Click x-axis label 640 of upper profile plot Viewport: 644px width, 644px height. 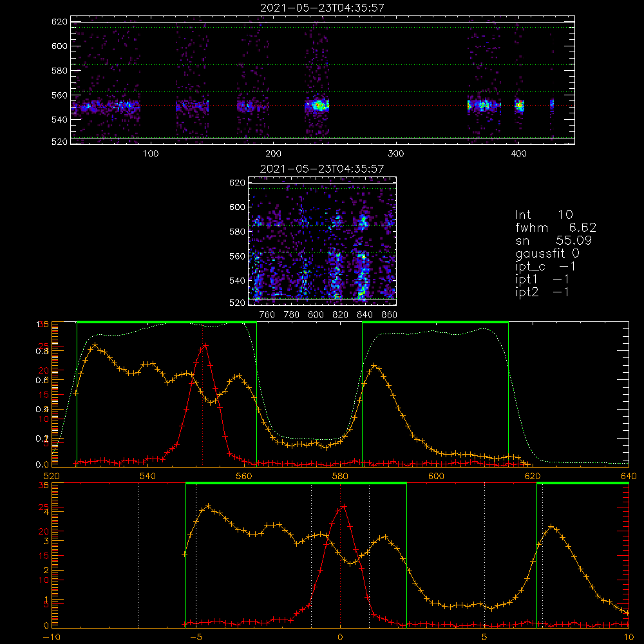coord(629,476)
